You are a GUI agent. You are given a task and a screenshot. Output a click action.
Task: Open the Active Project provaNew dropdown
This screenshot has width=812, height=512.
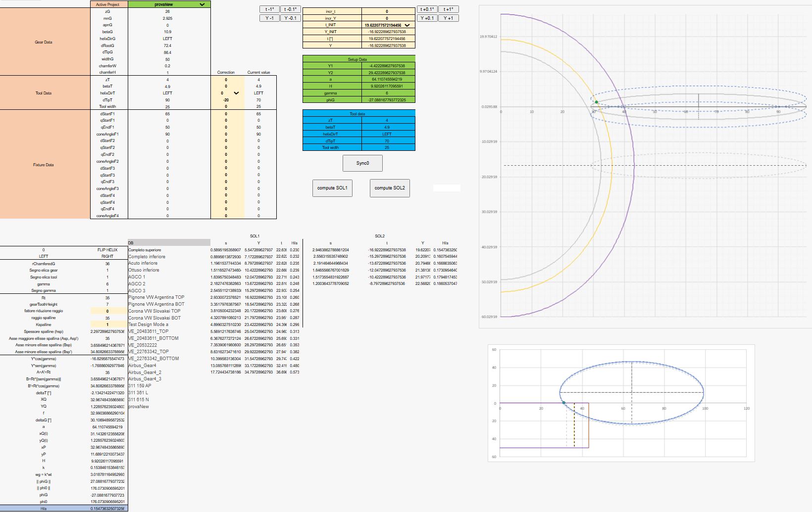point(202,4)
